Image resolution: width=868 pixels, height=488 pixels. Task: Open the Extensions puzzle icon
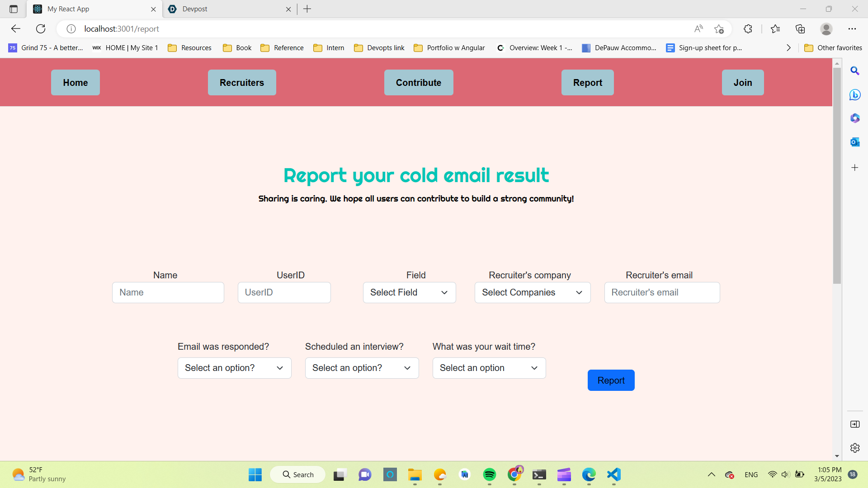(x=748, y=29)
